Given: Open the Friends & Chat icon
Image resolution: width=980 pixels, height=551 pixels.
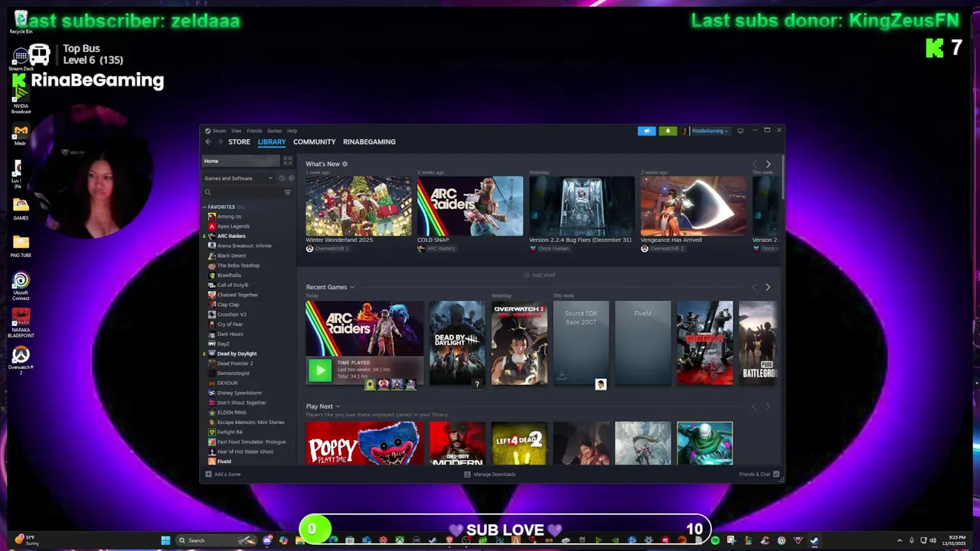Looking at the screenshot, I should click(776, 474).
